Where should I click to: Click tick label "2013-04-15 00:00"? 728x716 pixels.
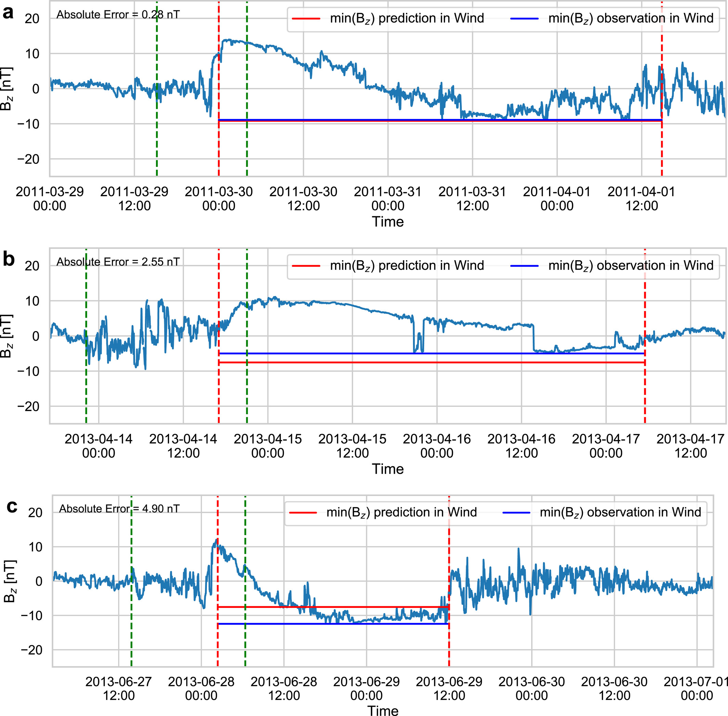point(268,446)
